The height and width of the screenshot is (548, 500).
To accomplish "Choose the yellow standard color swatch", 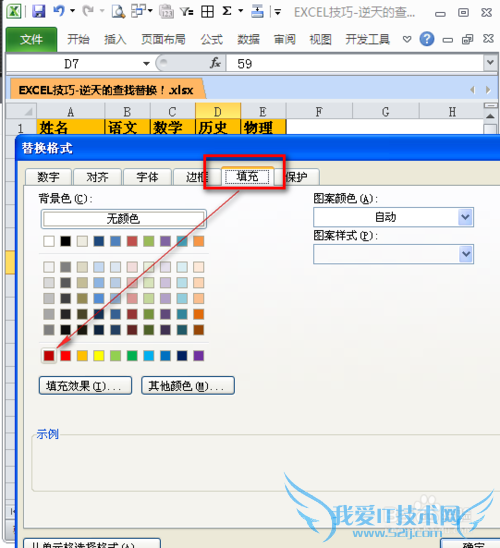I will tap(99, 356).
